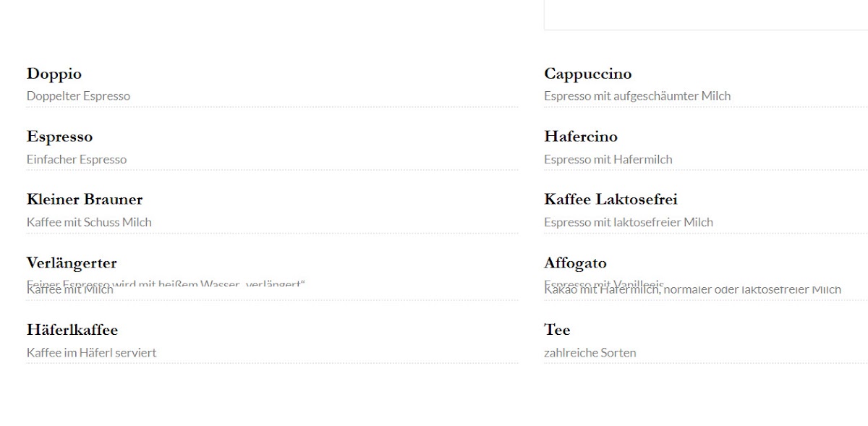Click the Doppio menu heading
The height and width of the screenshot is (426, 868).
tap(54, 74)
